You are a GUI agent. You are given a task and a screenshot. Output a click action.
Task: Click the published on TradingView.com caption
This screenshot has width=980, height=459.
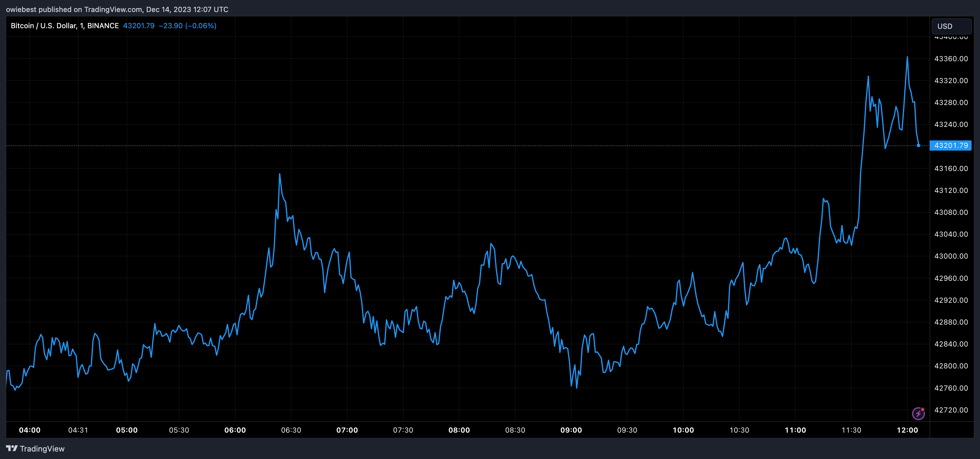coord(117,9)
